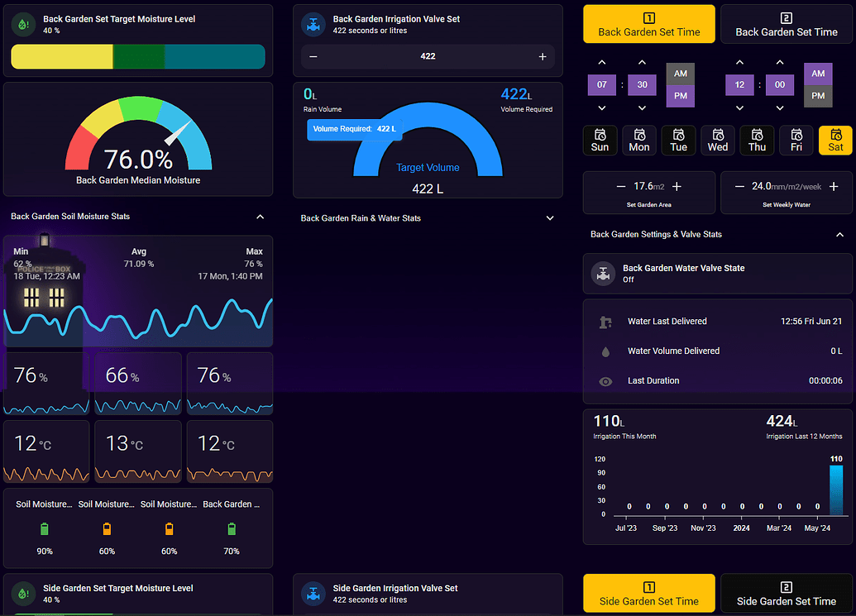
Task: Toggle the Sat schedule day on
Action: tap(835, 141)
